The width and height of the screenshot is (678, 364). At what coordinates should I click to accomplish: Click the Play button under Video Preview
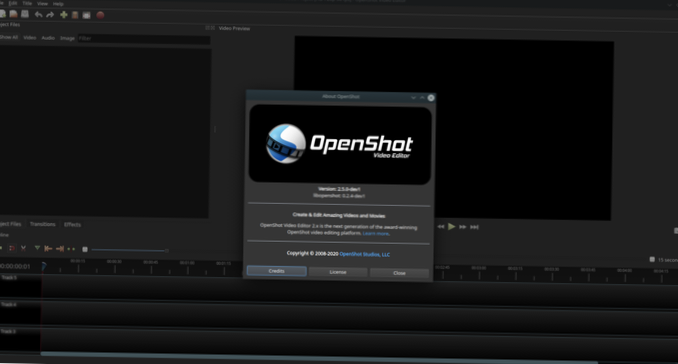click(451, 227)
